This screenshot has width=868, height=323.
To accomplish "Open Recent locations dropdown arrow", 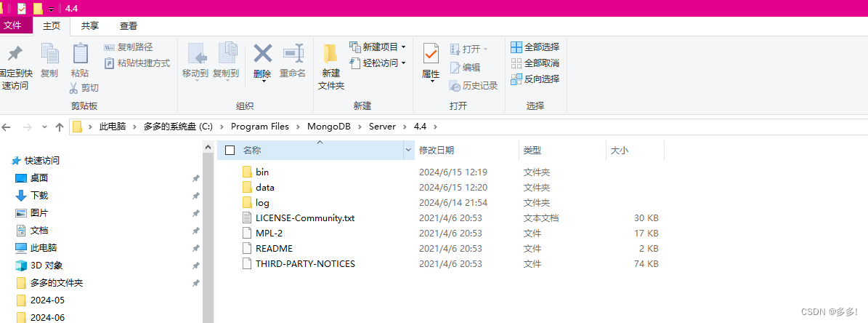I will point(44,127).
